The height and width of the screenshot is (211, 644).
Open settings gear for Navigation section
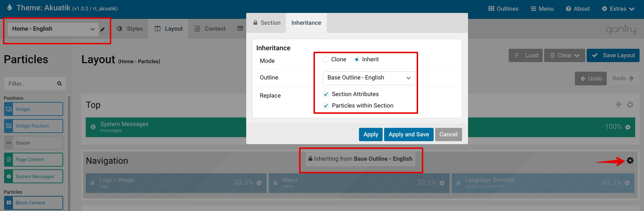pyautogui.click(x=630, y=160)
